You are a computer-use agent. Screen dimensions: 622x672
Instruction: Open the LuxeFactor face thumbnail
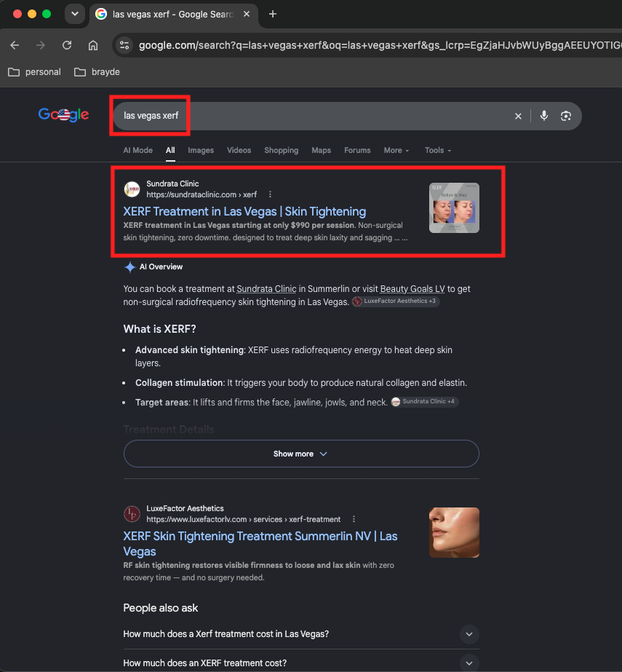pyautogui.click(x=454, y=533)
